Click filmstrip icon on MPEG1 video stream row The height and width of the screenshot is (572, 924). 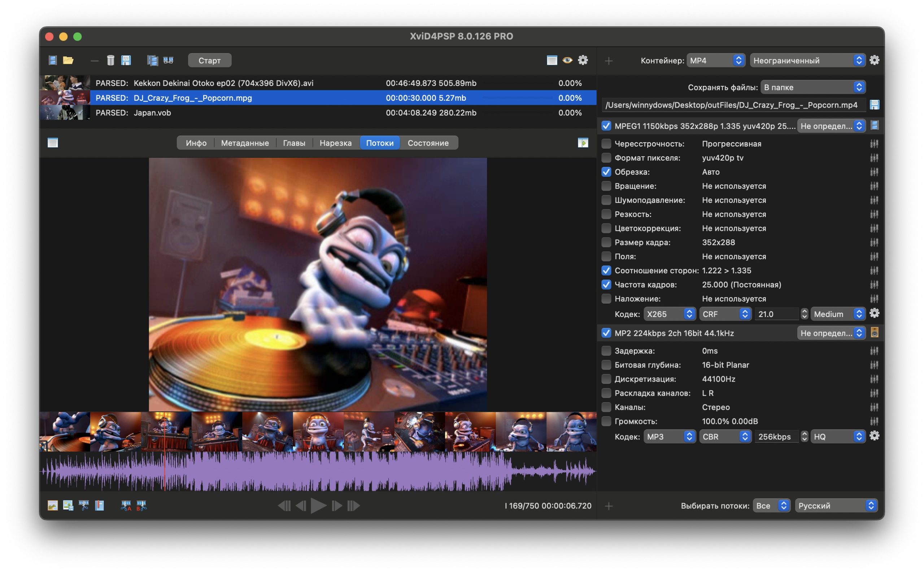(x=875, y=126)
